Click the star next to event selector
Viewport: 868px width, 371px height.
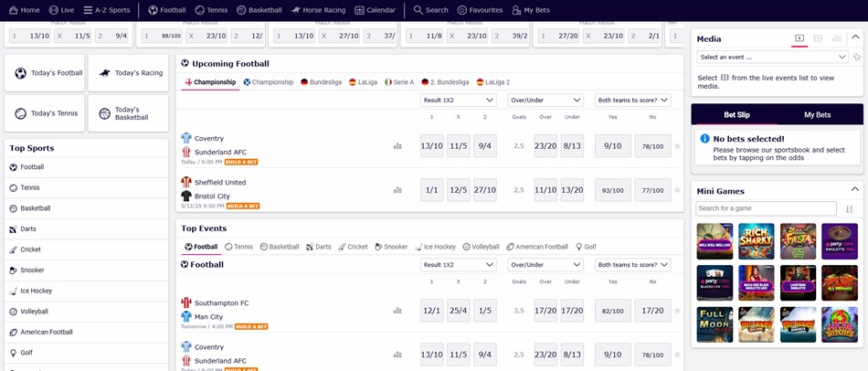(x=856, y=57)
